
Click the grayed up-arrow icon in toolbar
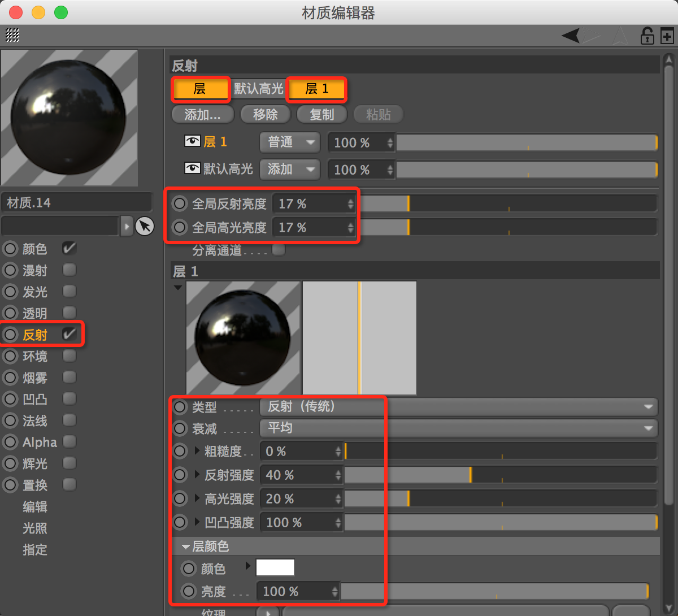[621, 36]
